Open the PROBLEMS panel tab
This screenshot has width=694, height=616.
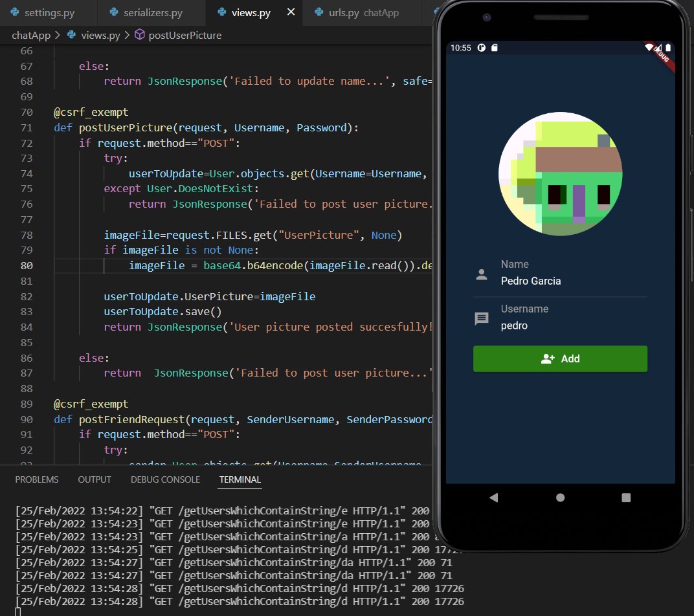coord(37,479)
